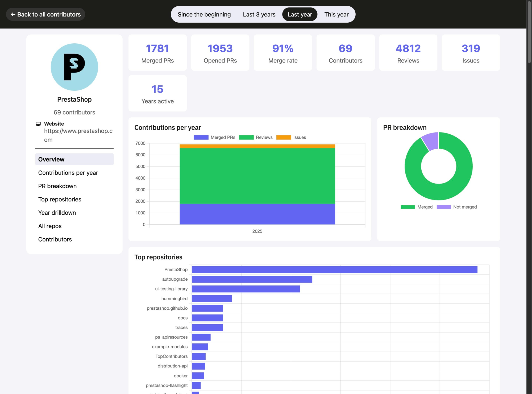532x394 pixels.
Task: Toggle Not merged legend in PR breakdown
Action: pos(444,207)
